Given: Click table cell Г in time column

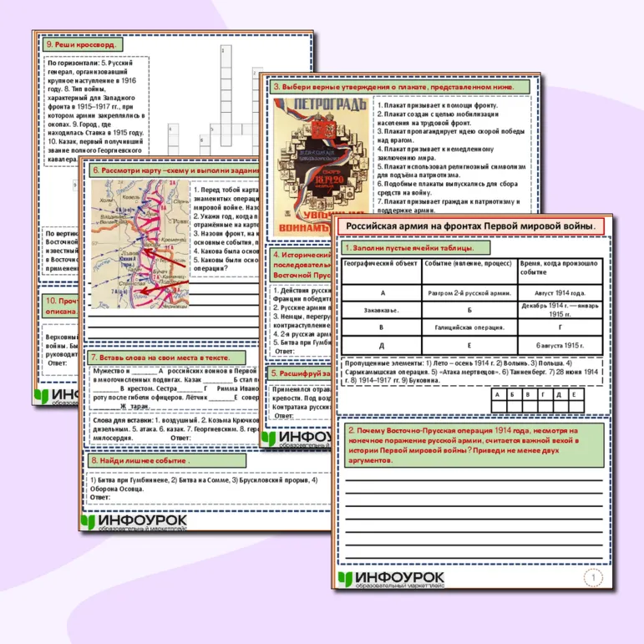Looking at the screenshot, I should (x=560, y=327).
